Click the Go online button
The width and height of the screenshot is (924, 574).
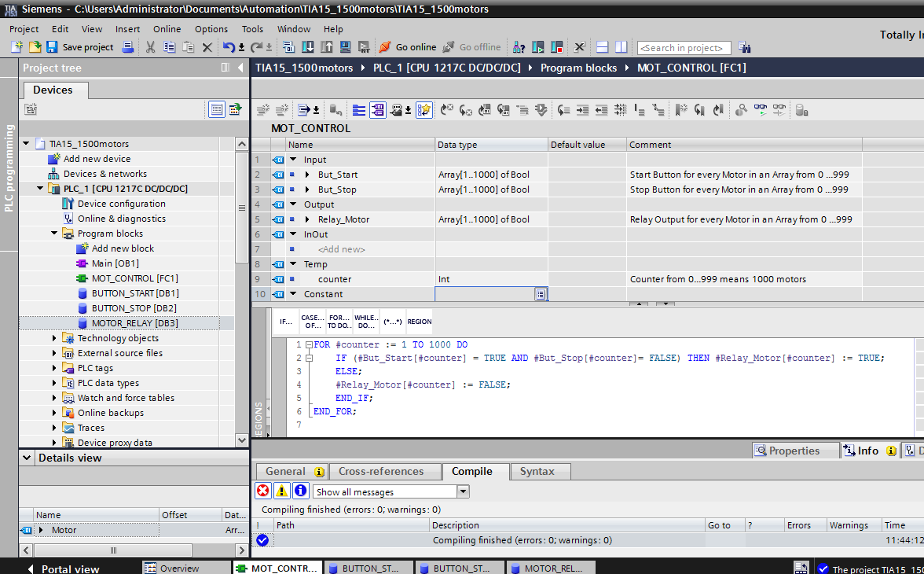click(407, 47)
